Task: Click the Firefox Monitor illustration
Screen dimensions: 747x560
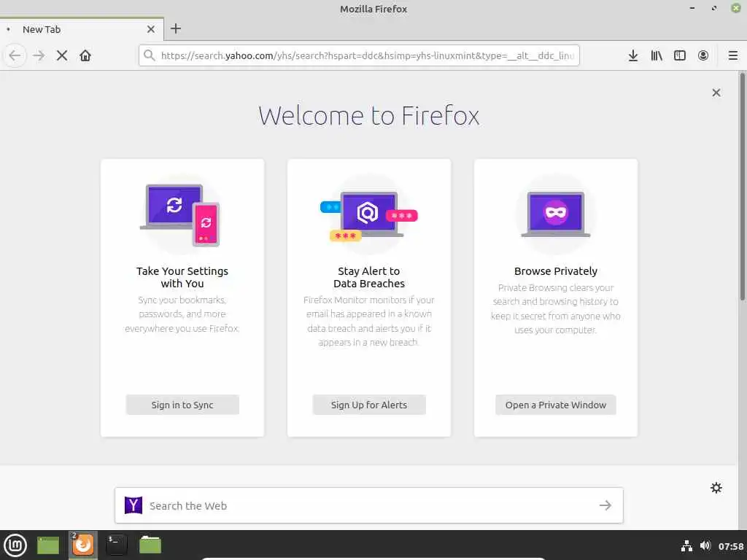Action: [x=368, y=216]
